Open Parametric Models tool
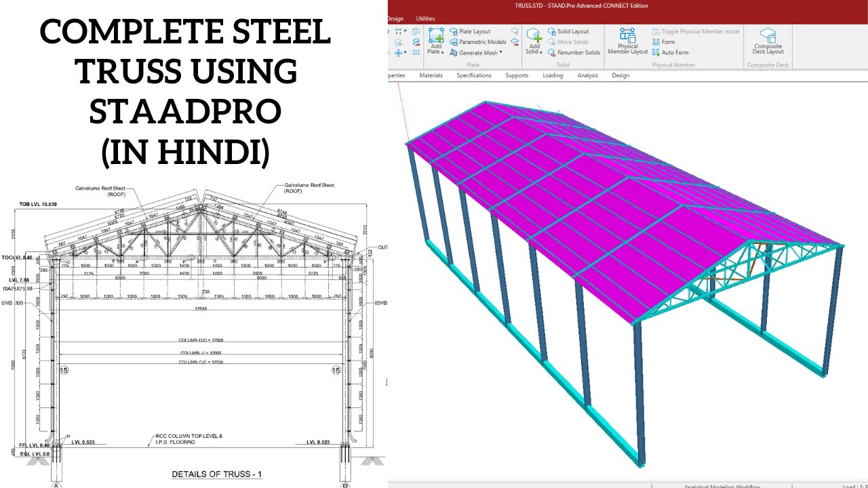The height and width of the screenshot is (488, 868). point(478,42)
